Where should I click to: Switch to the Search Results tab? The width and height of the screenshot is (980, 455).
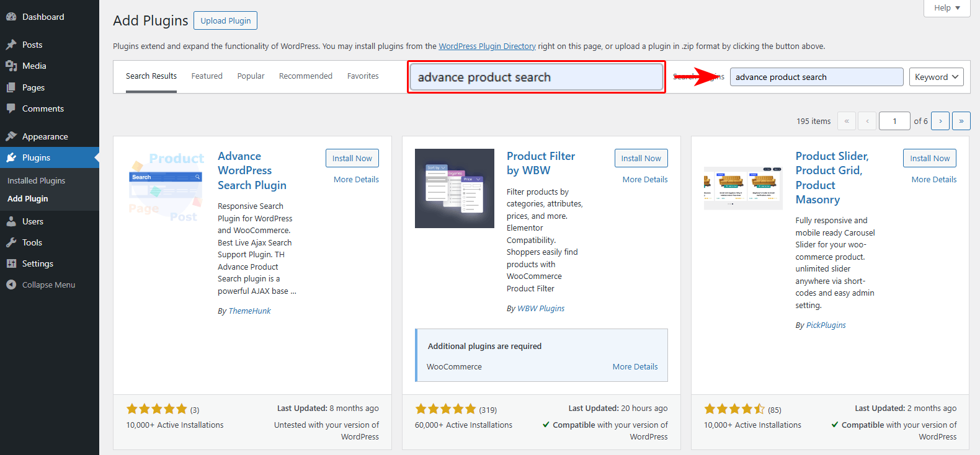click(151, 76)
